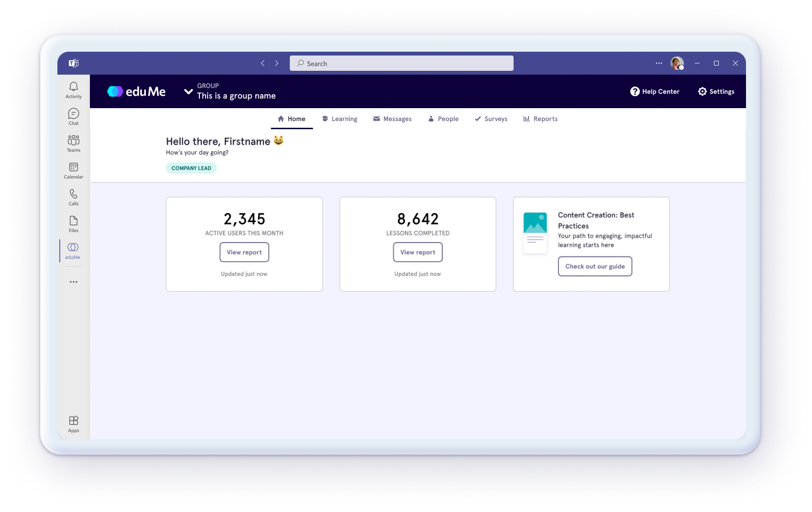
Task: Select the eduMe app sidebar icon
Action: [x=73, y=250]
